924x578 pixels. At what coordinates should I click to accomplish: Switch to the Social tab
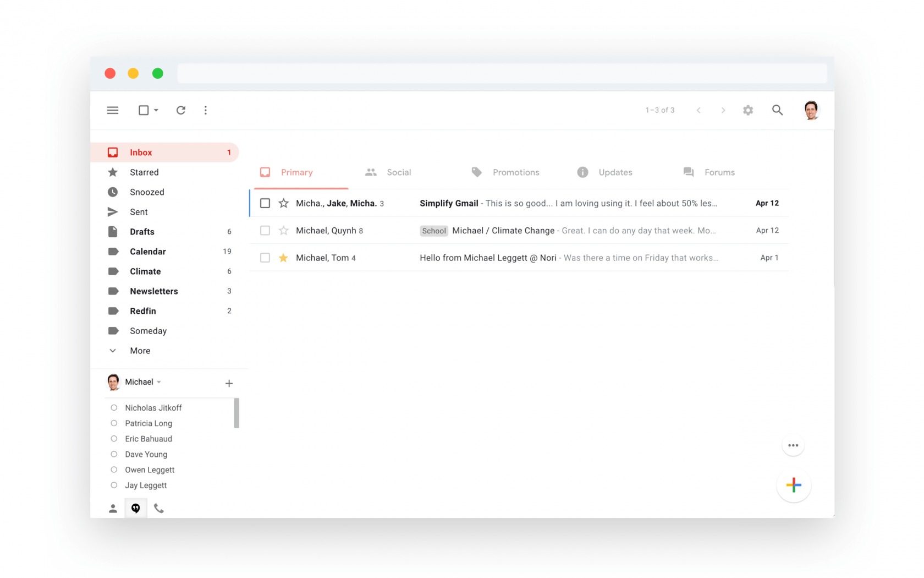tap(398, 172)
